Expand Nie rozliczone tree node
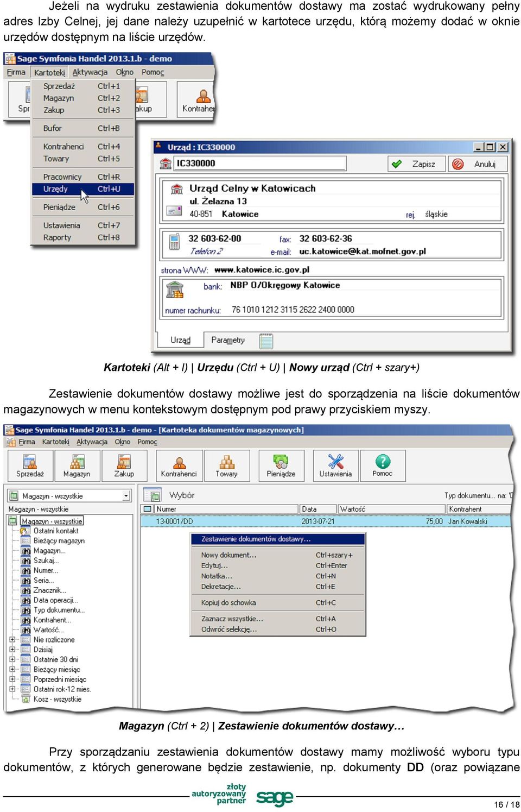 tap(12, 640)
